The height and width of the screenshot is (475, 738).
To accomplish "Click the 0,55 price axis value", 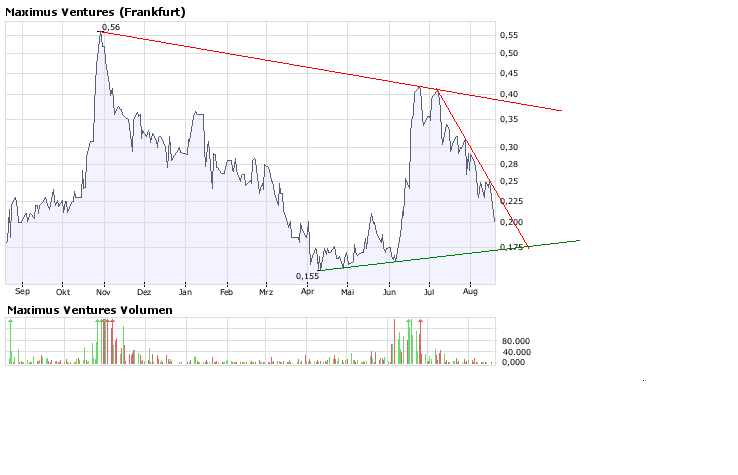I will click(x=509, y=35).
